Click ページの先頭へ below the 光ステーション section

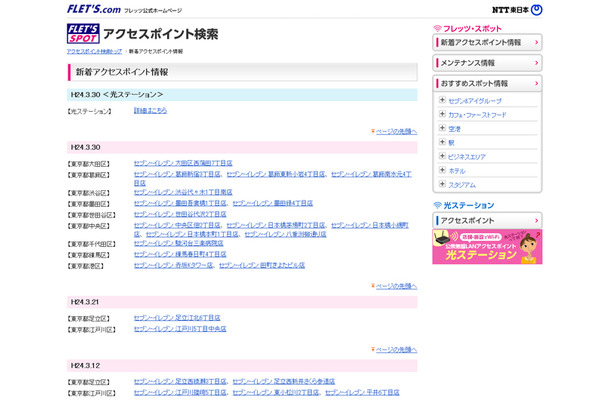coord(396,132)
